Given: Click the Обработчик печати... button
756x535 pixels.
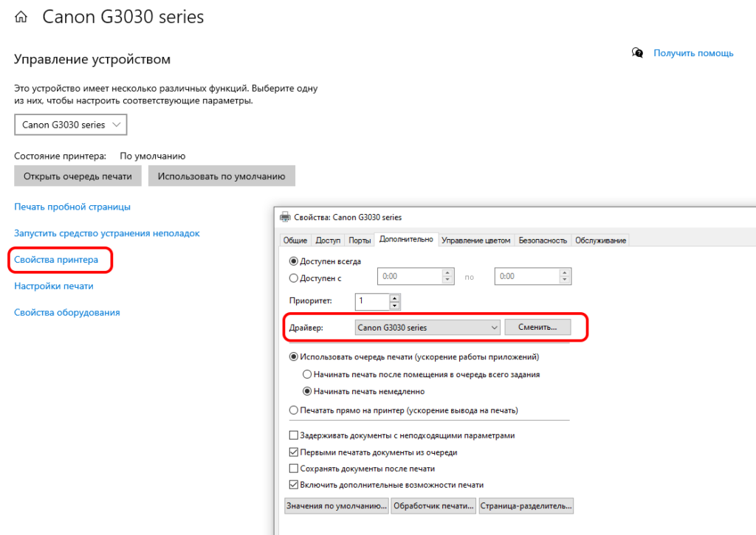Looking at the screenshot, I should point(433,506).
